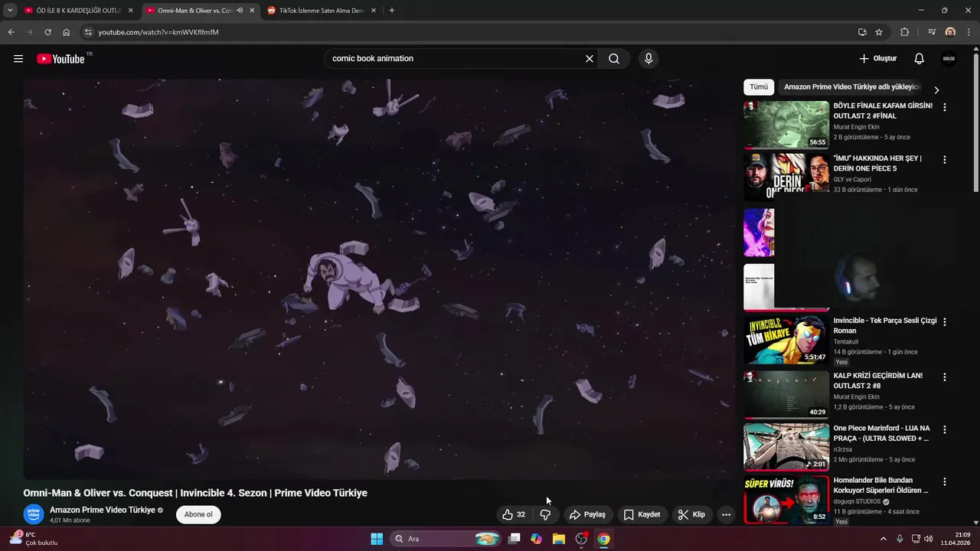980x551 pixels.
Task: Open the Prime Video channel avatar
Action: point(34,514)
